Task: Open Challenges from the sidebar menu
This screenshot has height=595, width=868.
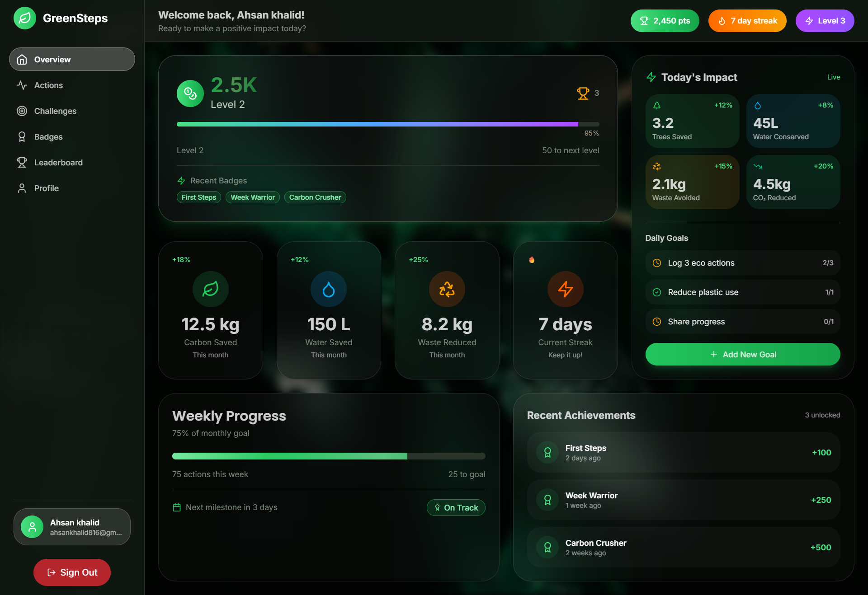Action: tap(55, 111)
